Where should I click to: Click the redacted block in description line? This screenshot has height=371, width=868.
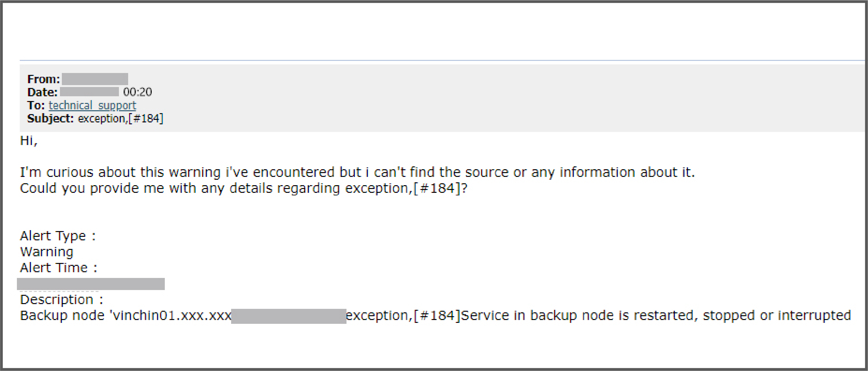point(288,316)
